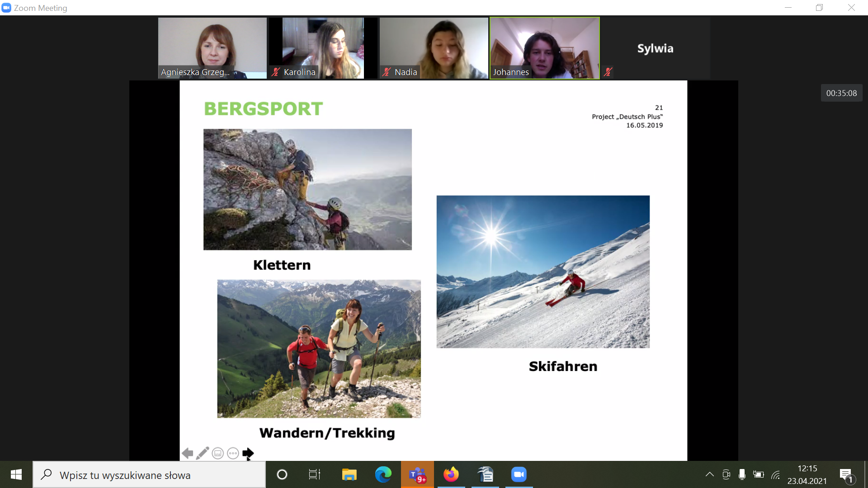Screen dimensions: 868x488
Task: Select the pen annotation tool on slide
Action: pyautogui.click(x=203, y=453)
